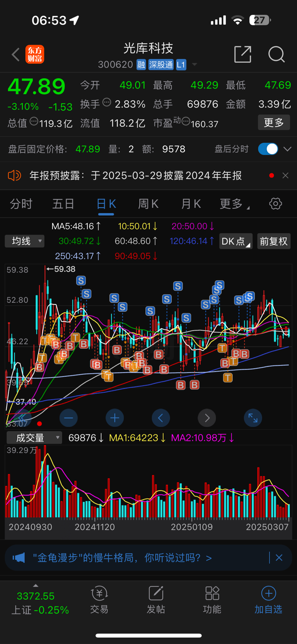Open the DK点 selector
Viewport: 297px width, 644px height.
pos(236,241)
